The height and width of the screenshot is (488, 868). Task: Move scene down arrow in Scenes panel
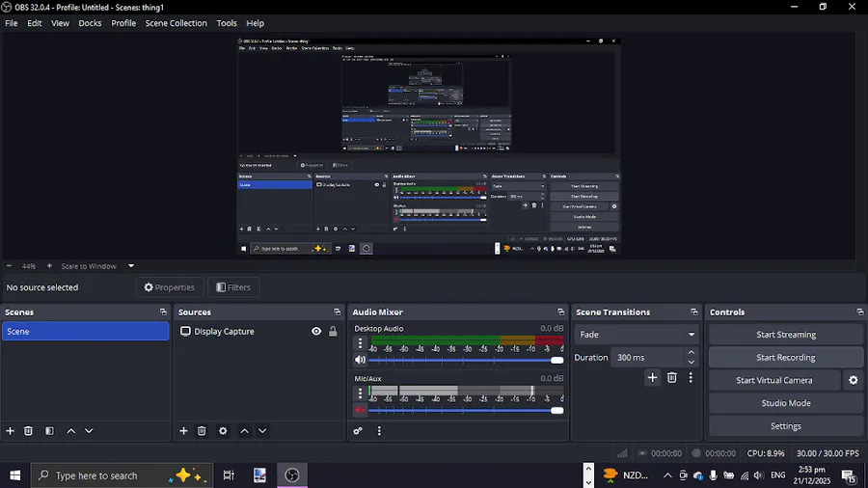click(x=89, y=430)
